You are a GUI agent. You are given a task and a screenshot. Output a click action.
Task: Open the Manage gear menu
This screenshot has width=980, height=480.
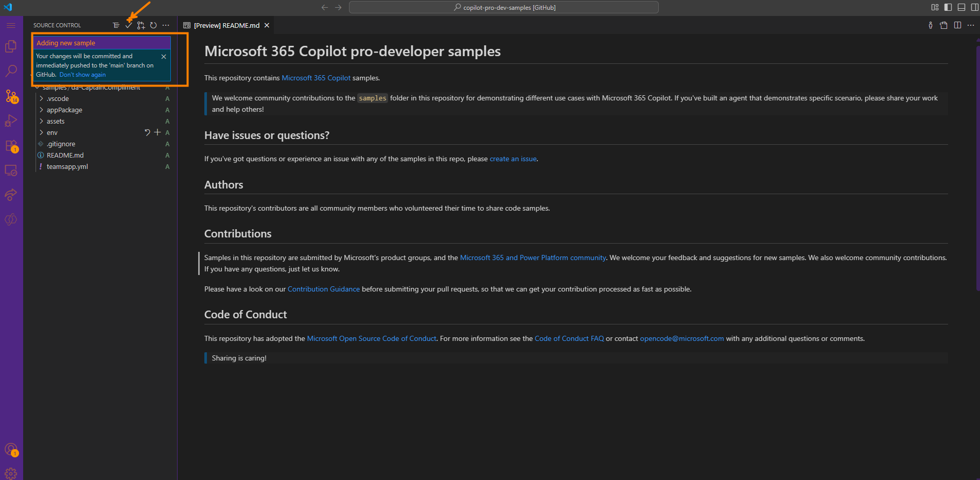point(11,473)
